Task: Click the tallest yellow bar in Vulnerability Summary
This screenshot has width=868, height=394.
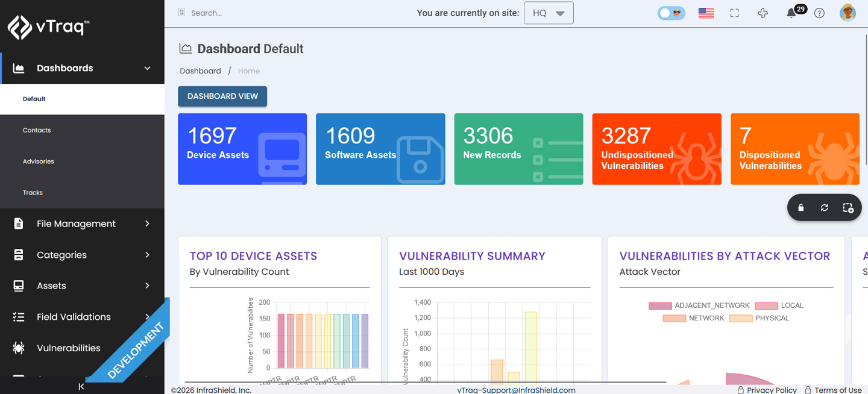Action: [530, 348]
